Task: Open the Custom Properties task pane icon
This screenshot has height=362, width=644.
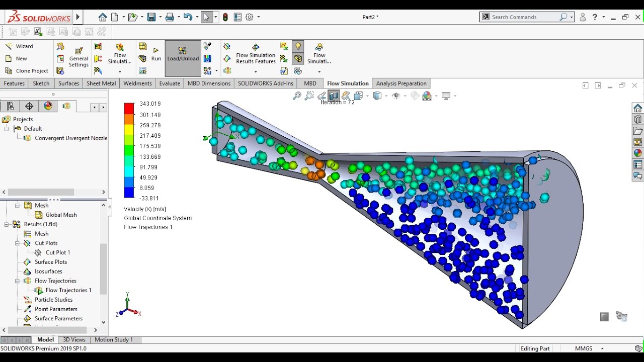Action: pos(638,164)
